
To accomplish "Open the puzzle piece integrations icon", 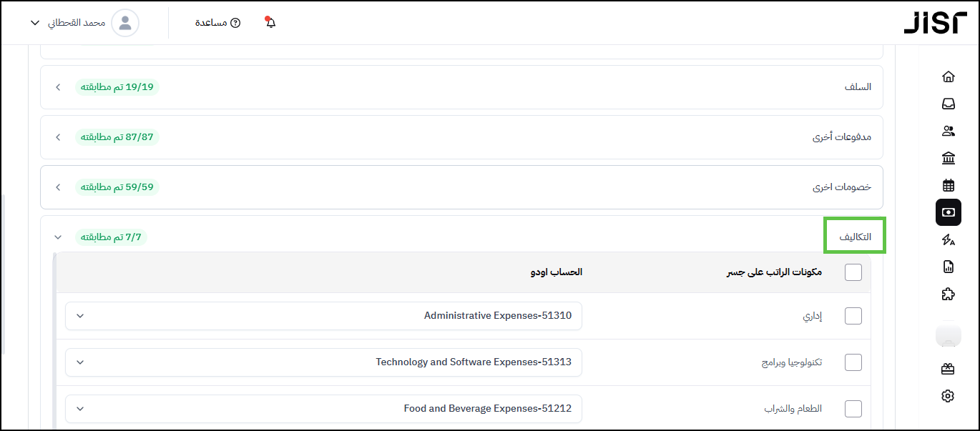I will point(949,294).
